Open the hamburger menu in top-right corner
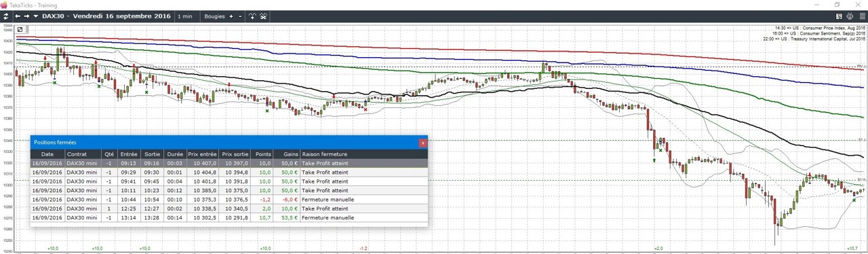This screenshot has height=254, width=868. (862, 16)
